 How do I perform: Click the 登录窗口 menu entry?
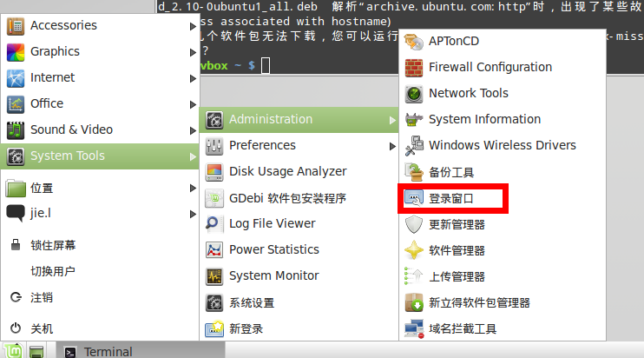452,198
